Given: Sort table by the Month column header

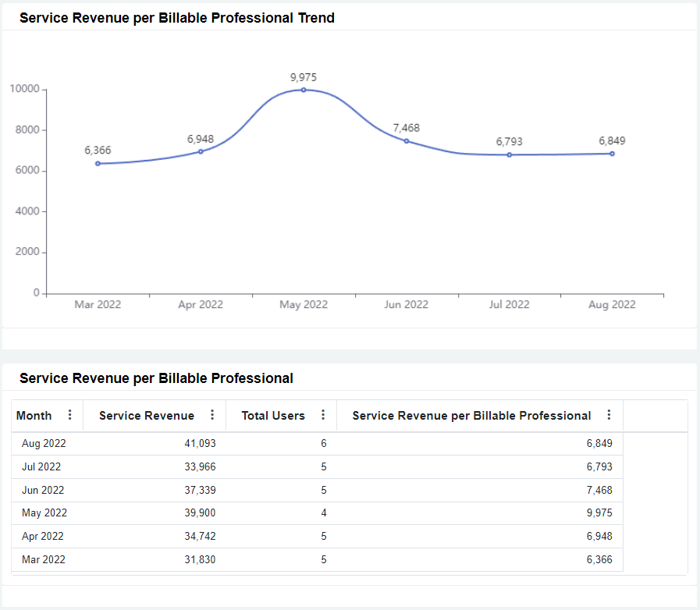Looking at the screenshot, I should 35,415.
